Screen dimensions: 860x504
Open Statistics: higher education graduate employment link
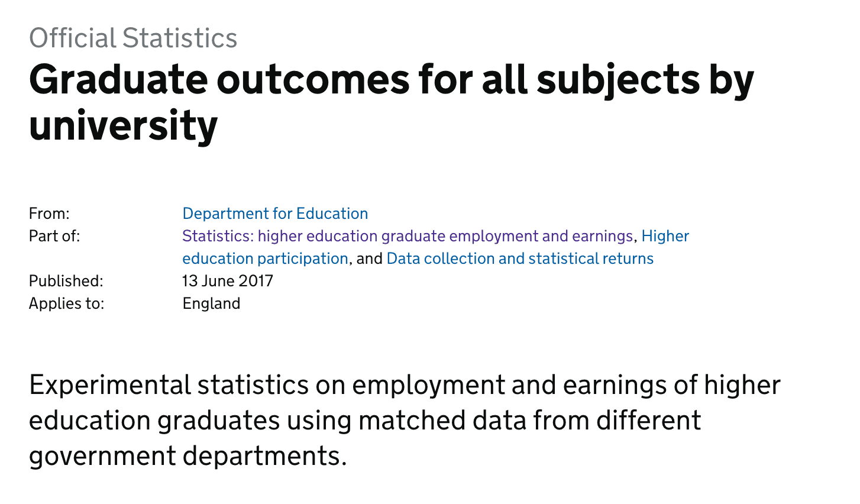click(x=407, y=236)
